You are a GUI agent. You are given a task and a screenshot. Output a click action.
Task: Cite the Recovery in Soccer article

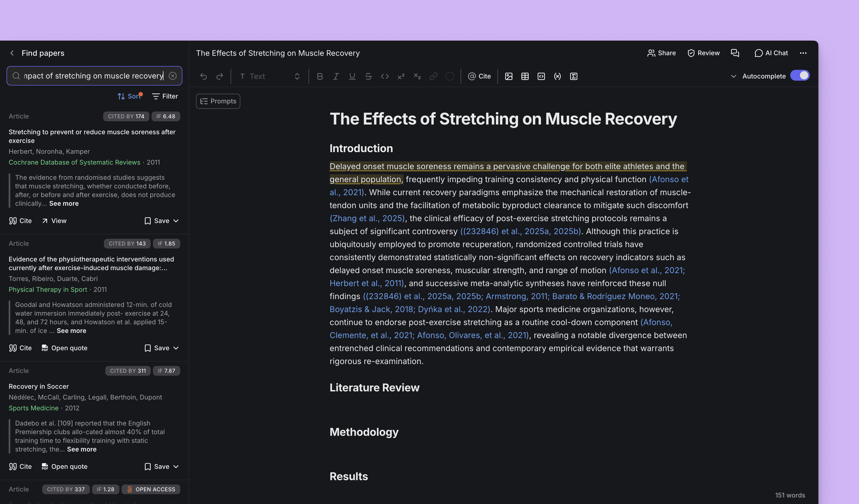[x=20, y=467]
